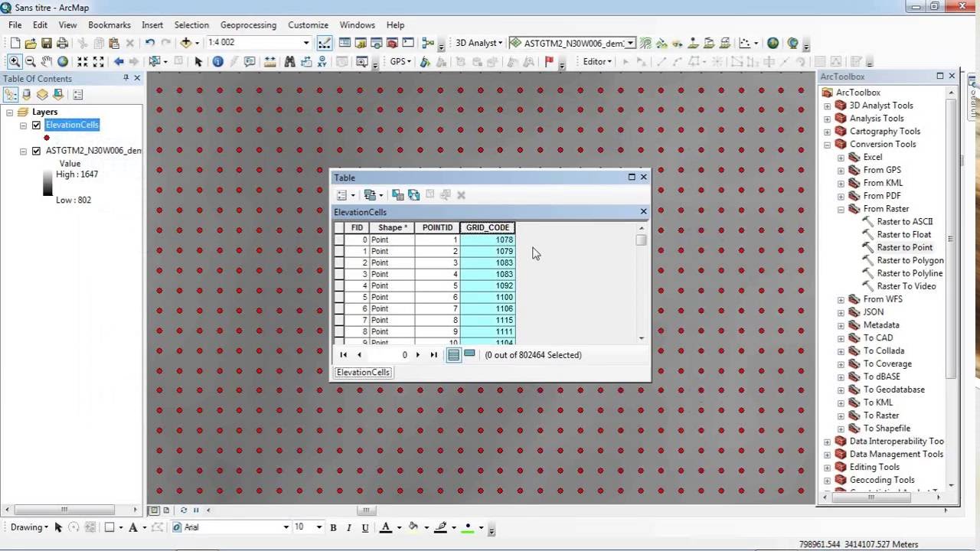The image size is (980, 551).
Task: Click the GRID_CODE column header
Action: point(488,227)
